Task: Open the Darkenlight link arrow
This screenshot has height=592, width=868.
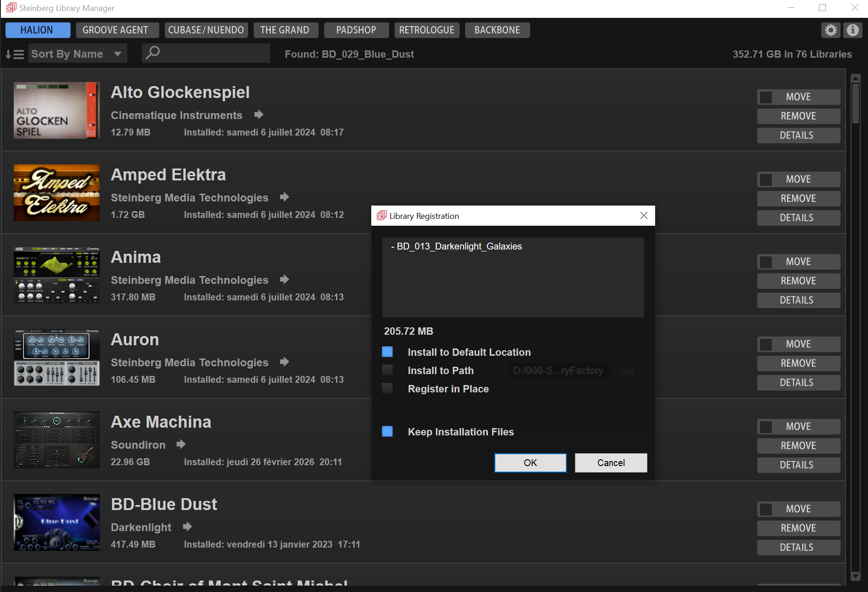Action: [187, 527]
